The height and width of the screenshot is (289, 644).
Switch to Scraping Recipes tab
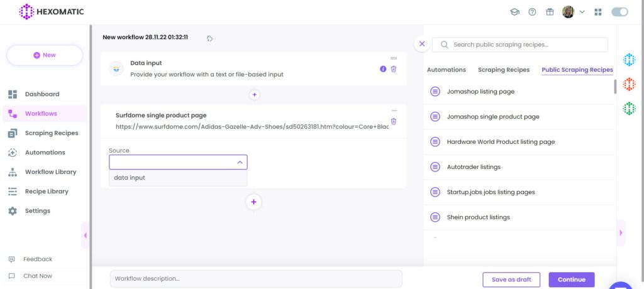tap(504, 70)
